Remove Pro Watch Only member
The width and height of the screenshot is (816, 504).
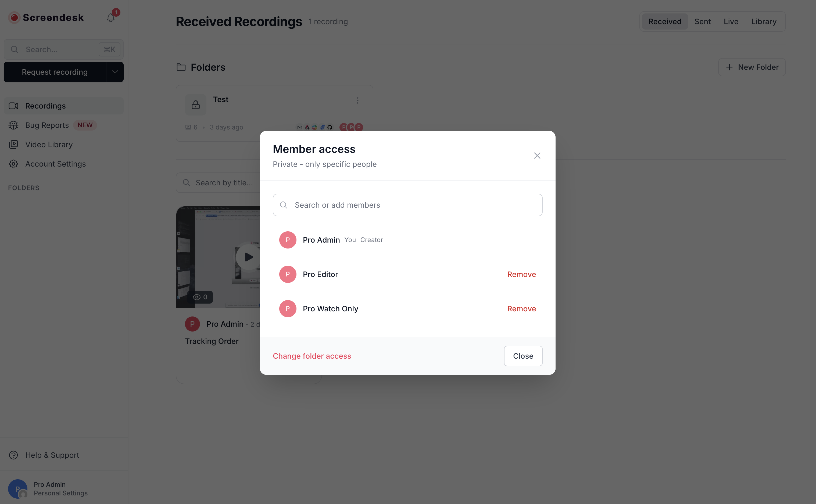tap(521, 309)
